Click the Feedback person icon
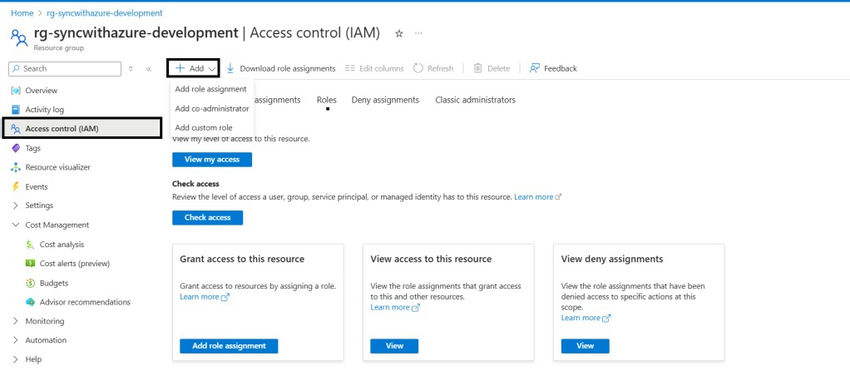Image resolution: width=850 pixels, height=376 pixels. point(535,68)
